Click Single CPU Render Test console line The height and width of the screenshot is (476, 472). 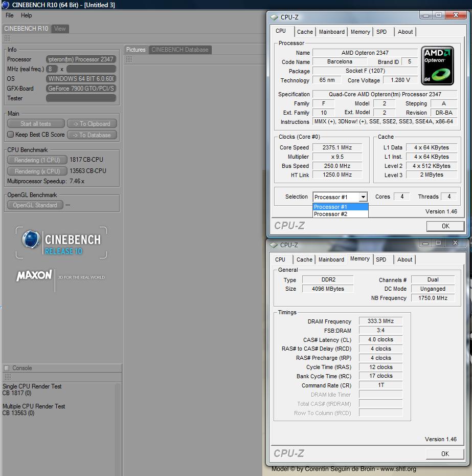(x=32, y=386)
